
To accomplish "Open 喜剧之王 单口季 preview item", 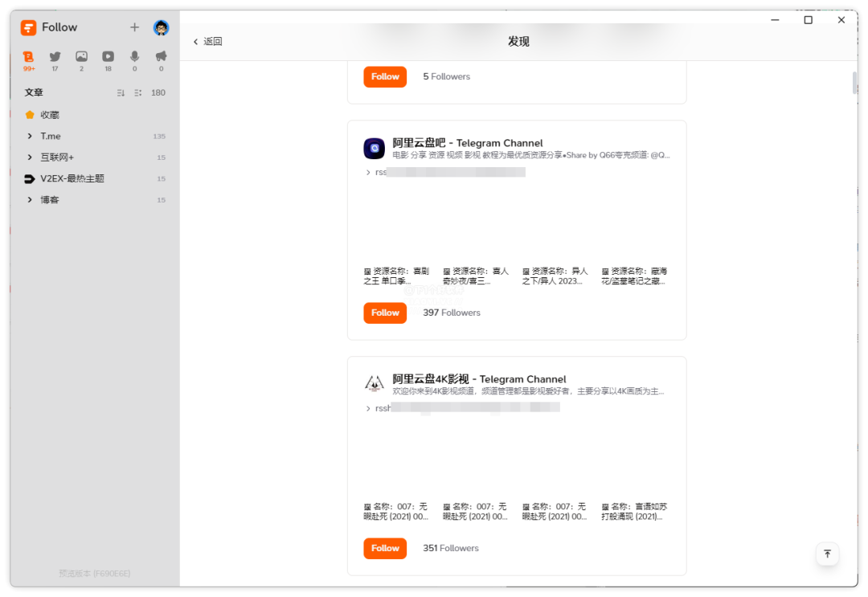I will pyautogui.click(x=396, y=276).
